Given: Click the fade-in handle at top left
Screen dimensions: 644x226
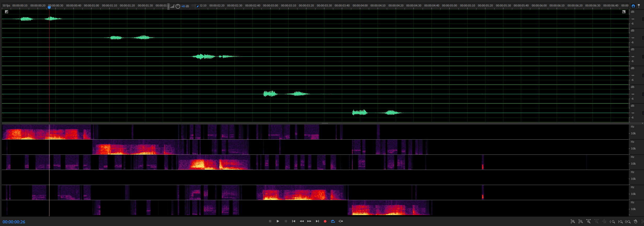Looking at the screenshot, I should tap(7, 12).
